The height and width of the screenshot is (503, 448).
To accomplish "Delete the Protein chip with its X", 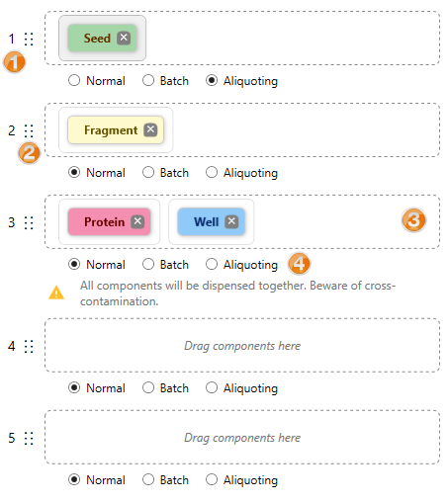I will (x=137, y=221).
